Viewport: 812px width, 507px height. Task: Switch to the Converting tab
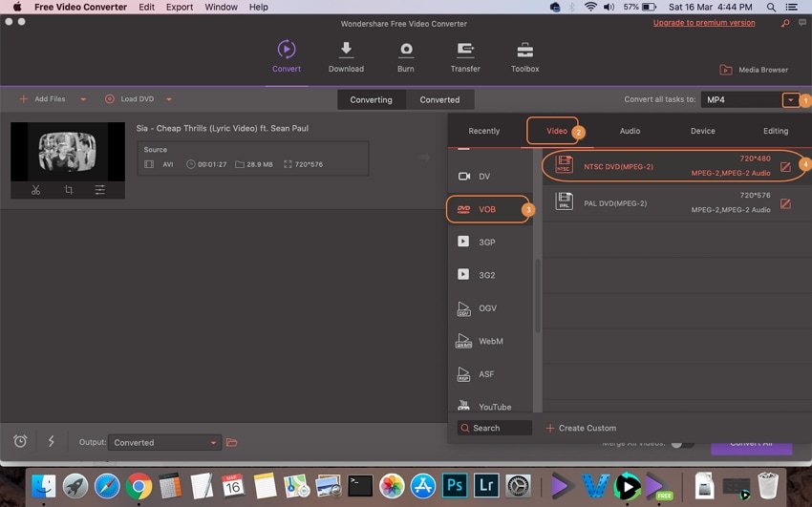pyautogui.click(x=371, y=100)
